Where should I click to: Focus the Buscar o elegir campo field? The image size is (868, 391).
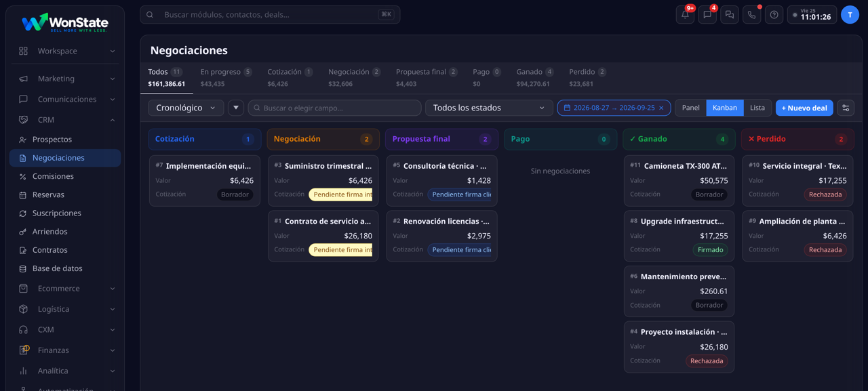click(334, 108)
